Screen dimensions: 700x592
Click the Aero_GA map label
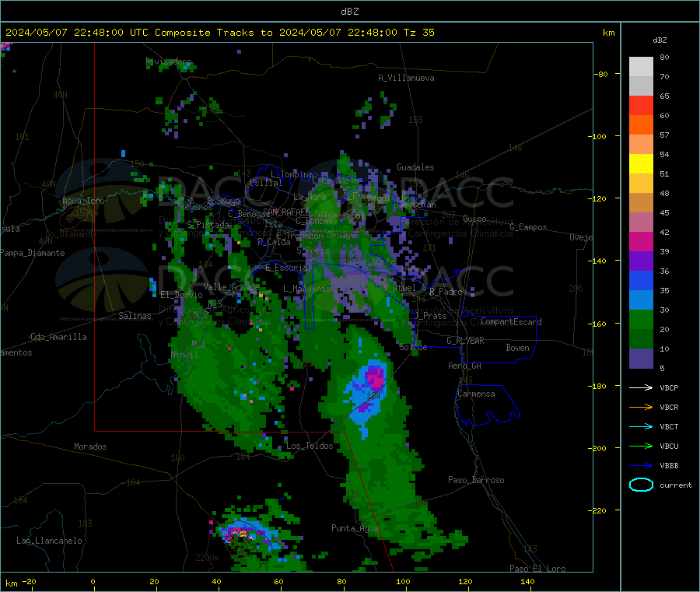tap(465, 366)
